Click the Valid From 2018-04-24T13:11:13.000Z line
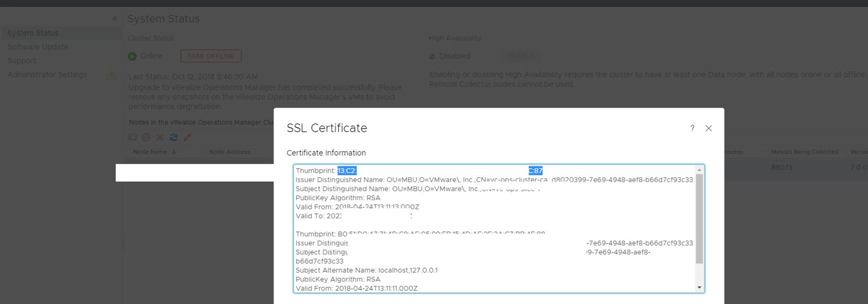This screenshot has width=868, height=304. (x=357, y=207)
